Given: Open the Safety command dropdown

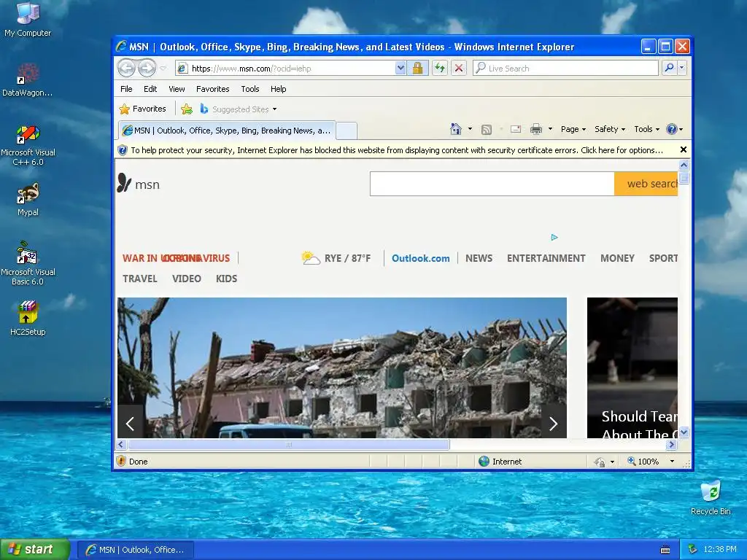Looking at the screenshot, I should [610, 129].
